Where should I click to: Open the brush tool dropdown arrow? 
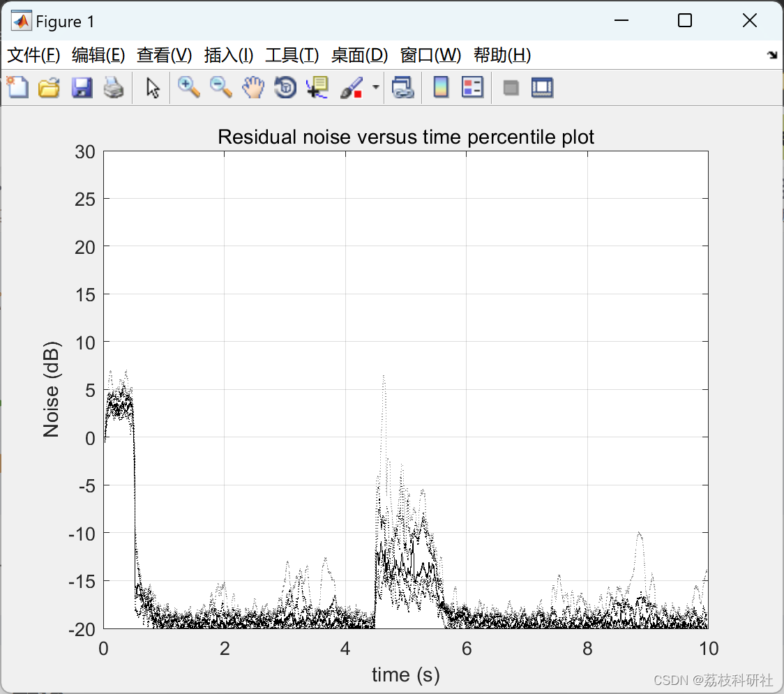click(375, 87)
